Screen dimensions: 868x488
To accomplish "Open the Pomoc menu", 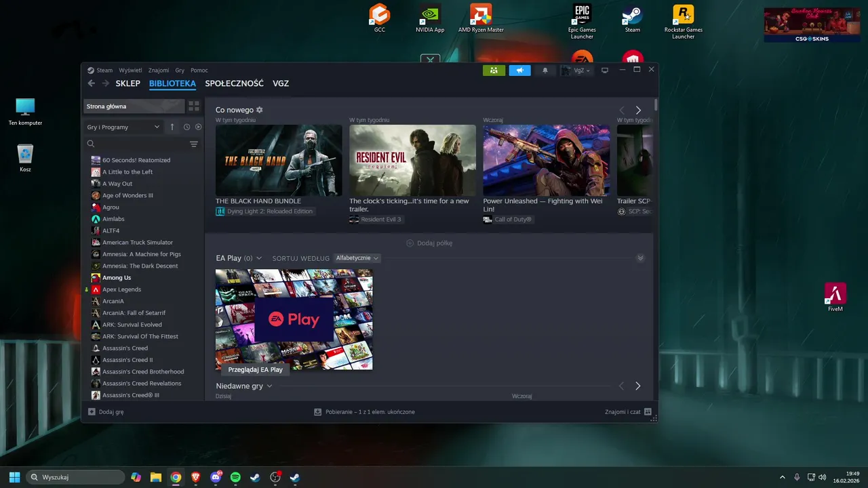I will coord(199,70).
